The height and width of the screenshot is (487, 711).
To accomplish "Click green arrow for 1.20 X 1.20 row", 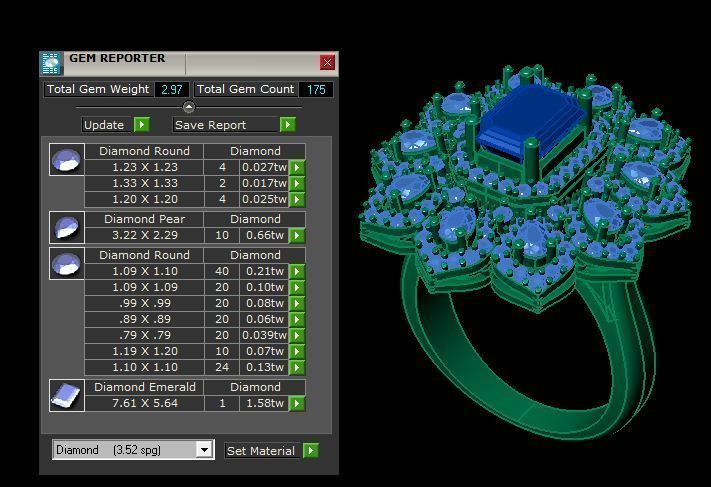I will click(297, 199).
